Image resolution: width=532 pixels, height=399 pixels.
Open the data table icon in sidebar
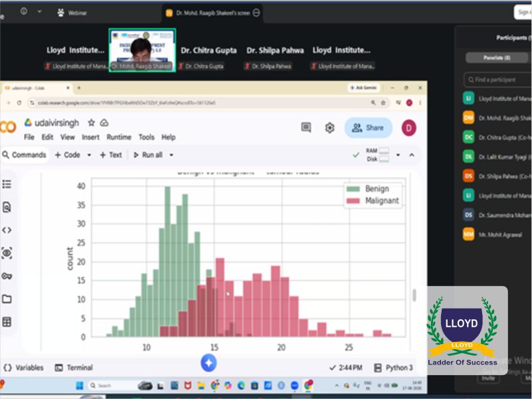point(7,321)
